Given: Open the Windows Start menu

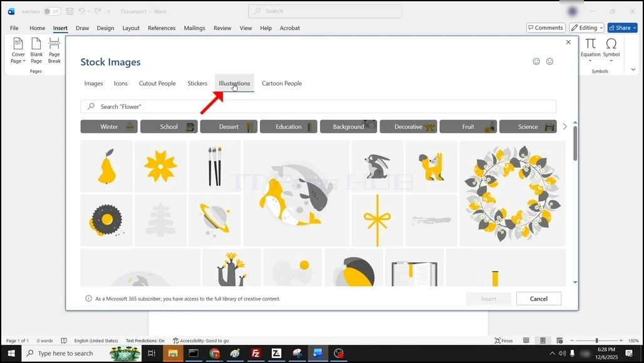Looking at the screenshot, I should [x=11, y=353].
